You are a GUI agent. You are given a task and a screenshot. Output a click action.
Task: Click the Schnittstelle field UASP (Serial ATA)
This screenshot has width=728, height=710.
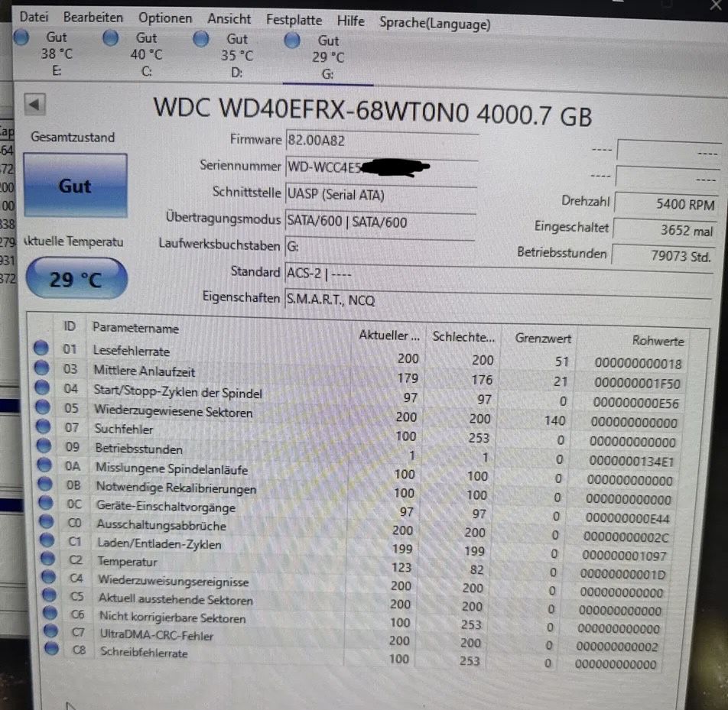click(x=381, y=195)
